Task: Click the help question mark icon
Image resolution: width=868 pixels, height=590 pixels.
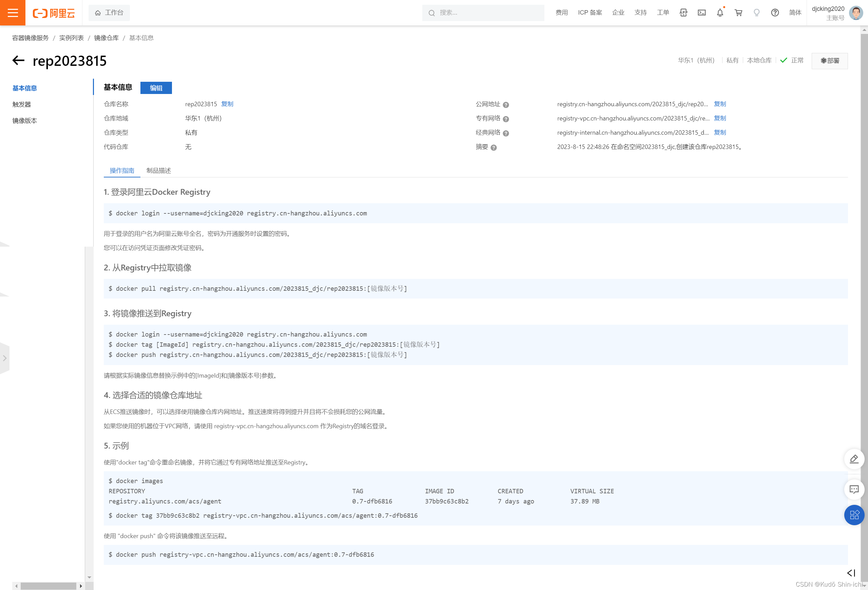Action: click(x=775, y=13)
